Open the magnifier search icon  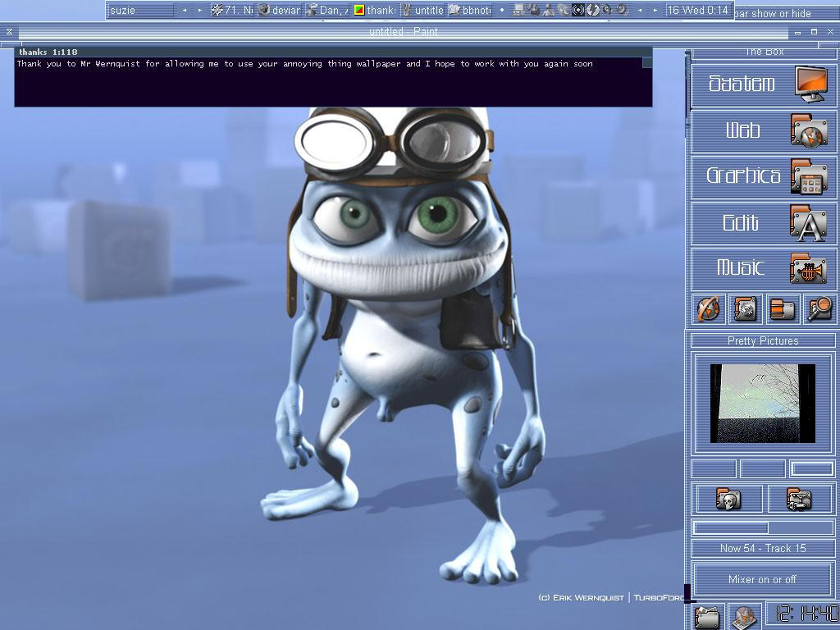[819, 309]
